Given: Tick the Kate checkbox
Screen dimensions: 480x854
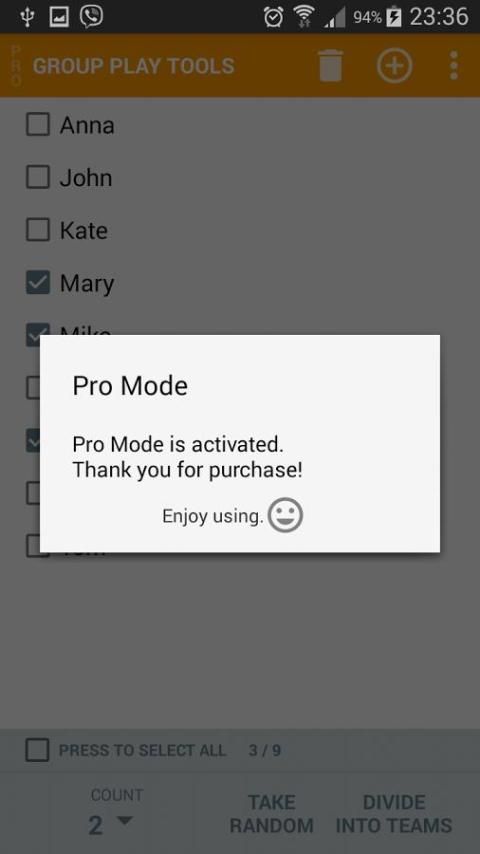Looking at the screenshot, I should pos(38,230).
